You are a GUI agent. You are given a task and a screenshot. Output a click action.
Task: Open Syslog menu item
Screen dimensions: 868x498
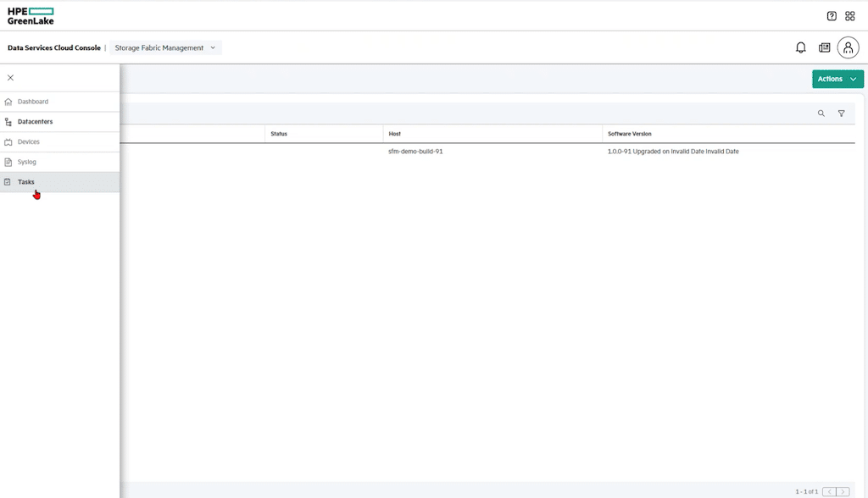(x=60, y=162)
